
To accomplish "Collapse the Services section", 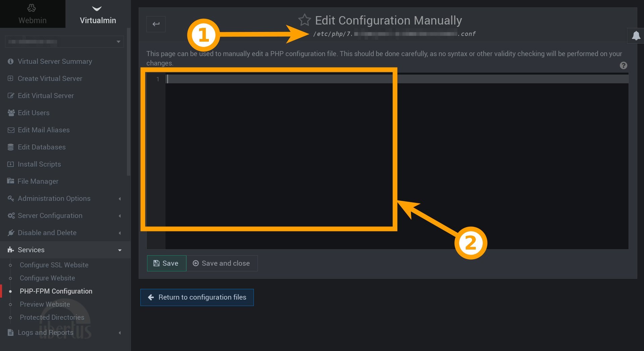I will tap(120, 250).
